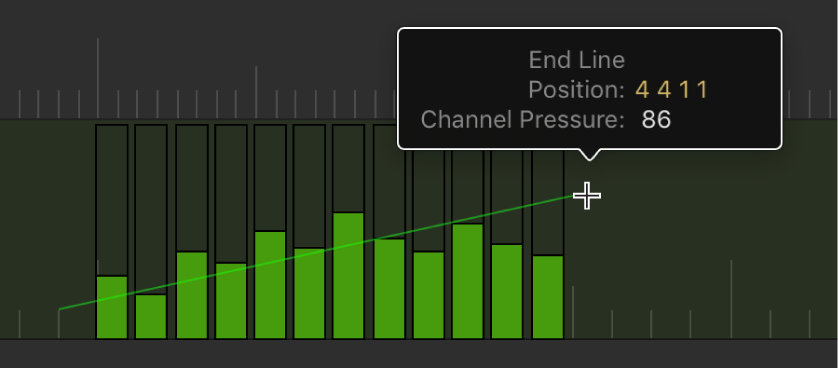
Task: Click the sixth green step bar
Action: pos(309,294)
